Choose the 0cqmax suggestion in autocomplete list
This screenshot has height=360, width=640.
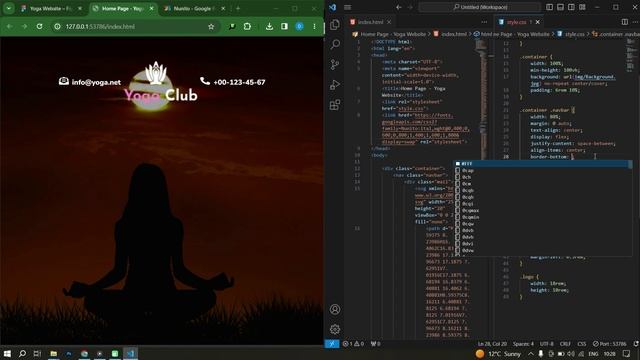(543, 211)
